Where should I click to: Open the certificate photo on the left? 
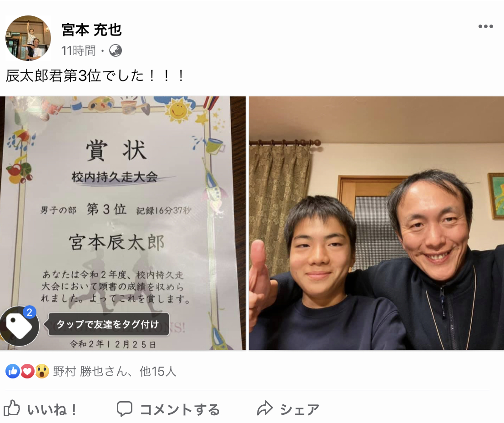123,223
